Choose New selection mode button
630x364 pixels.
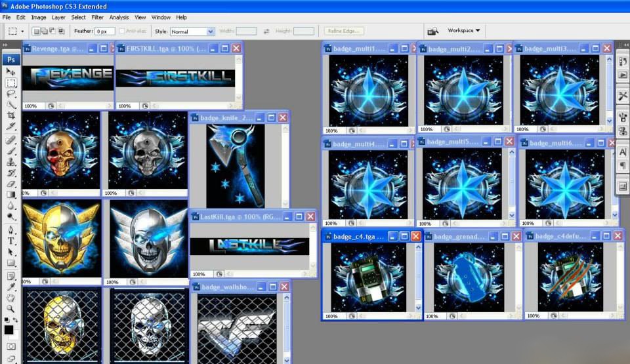[36, 31]
